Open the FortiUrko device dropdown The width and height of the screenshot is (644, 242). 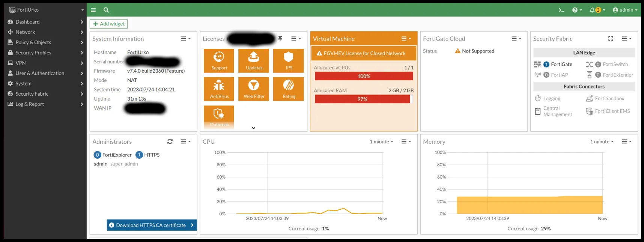pyautogui.click(x=46, y=10)
